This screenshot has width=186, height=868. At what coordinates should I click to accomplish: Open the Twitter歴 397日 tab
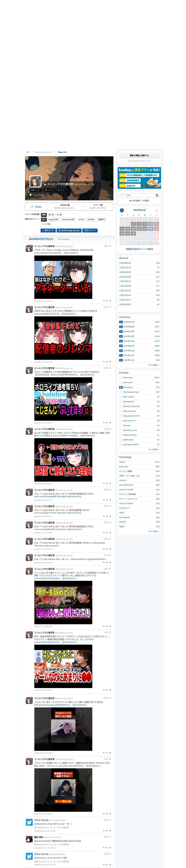(x=64, y=207)
